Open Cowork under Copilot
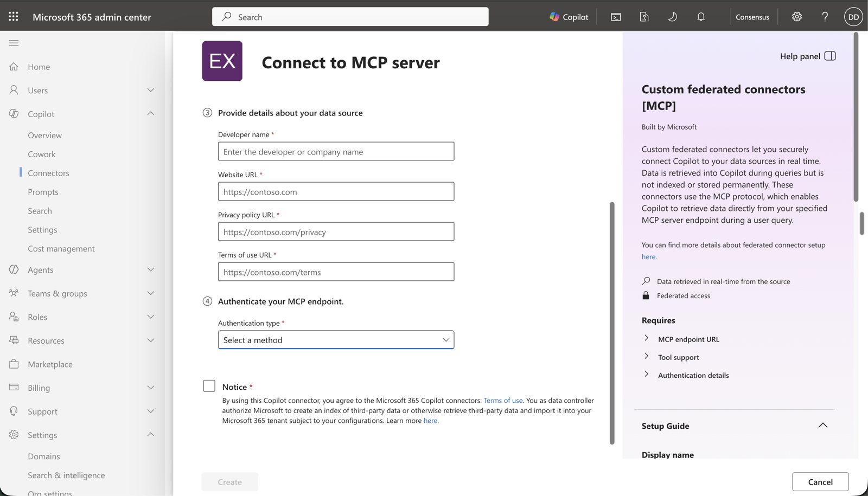868x496 pixels. point(42,154)
